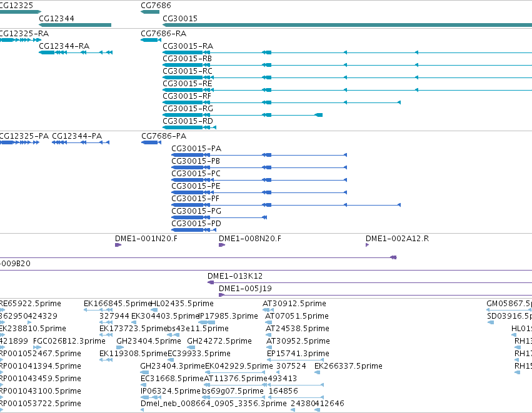The width and height of the screenshot is (532, 413).
Task: Select protein CG30015-PC
Action: pyautogui.click(x=259, y=180)
